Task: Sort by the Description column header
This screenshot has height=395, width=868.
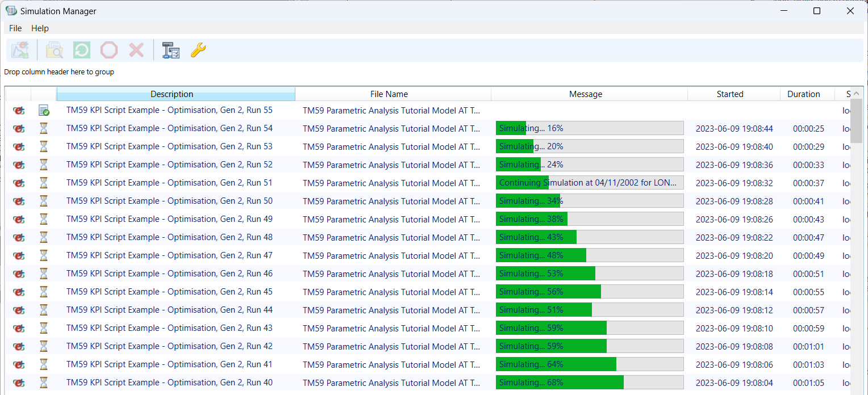Action: tap(172, 94)
